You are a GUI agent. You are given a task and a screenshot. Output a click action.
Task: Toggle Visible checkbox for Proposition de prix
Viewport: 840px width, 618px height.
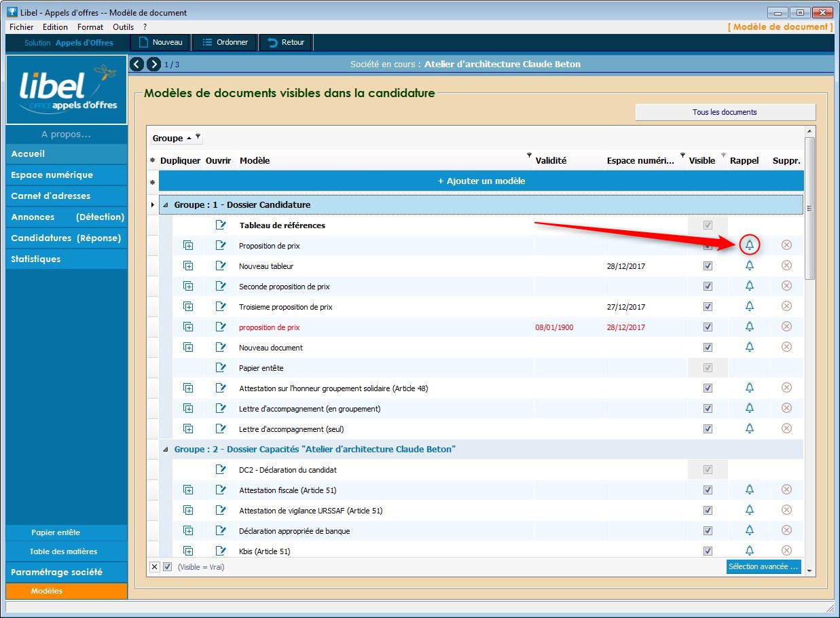point(708,245)
